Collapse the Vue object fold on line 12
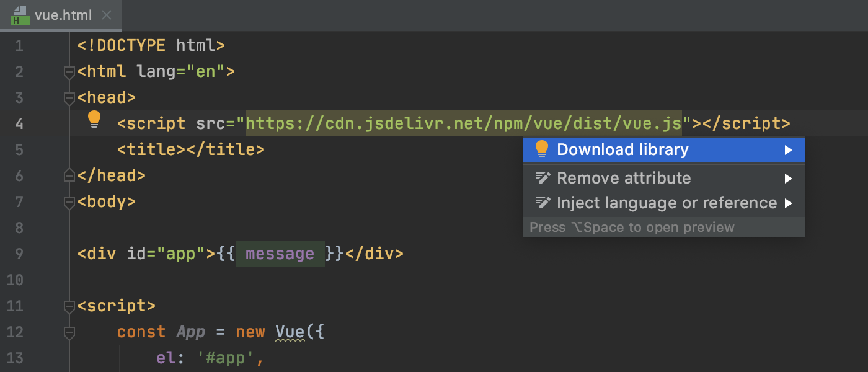The height and width of the screenshot is (372, 868). click(x=69, y=332)
